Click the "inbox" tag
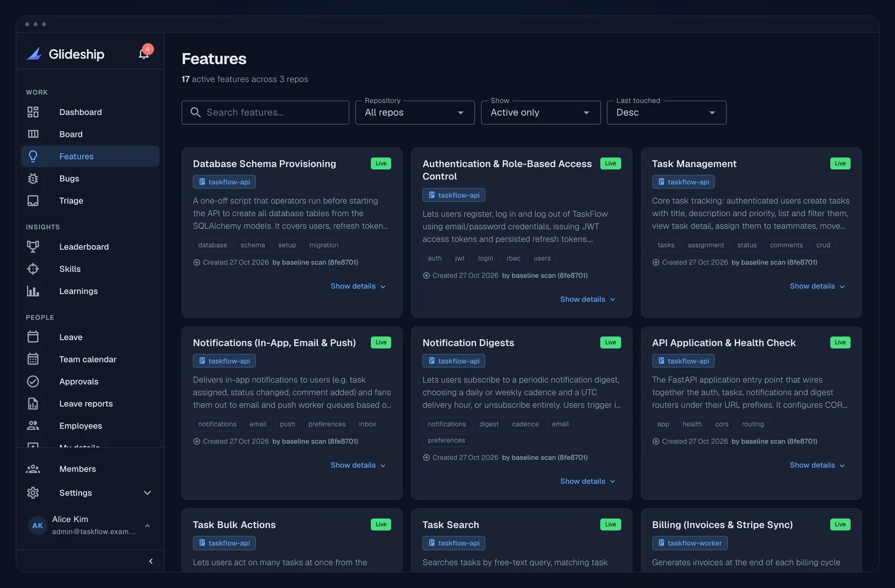The height and width of the screenshot is (588, 895). point(368,424)
